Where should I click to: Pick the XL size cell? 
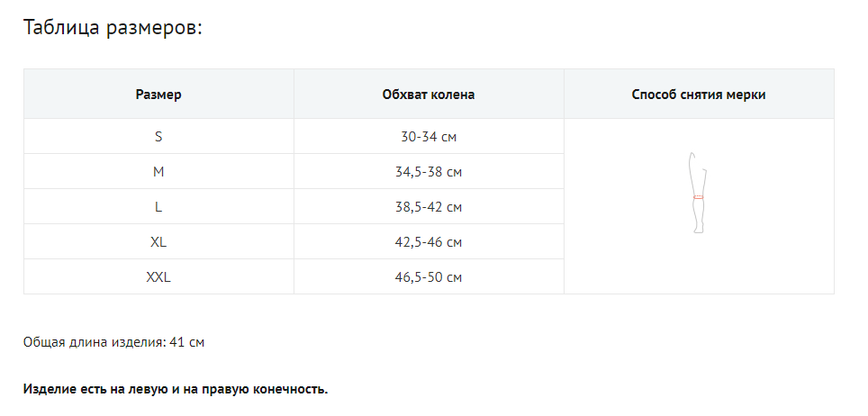[158, 242]
